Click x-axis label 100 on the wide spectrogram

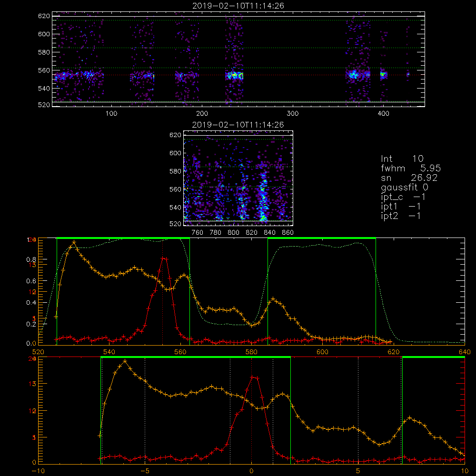[x=111, y=114]
